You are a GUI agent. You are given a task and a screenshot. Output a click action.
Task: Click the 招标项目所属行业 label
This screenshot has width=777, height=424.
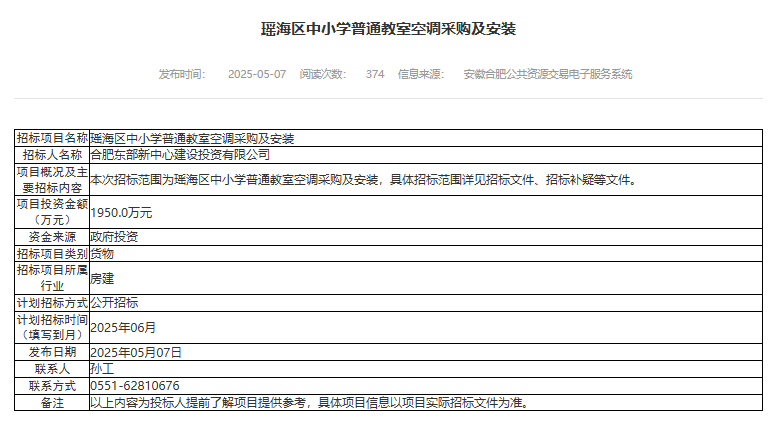(52, 278)
